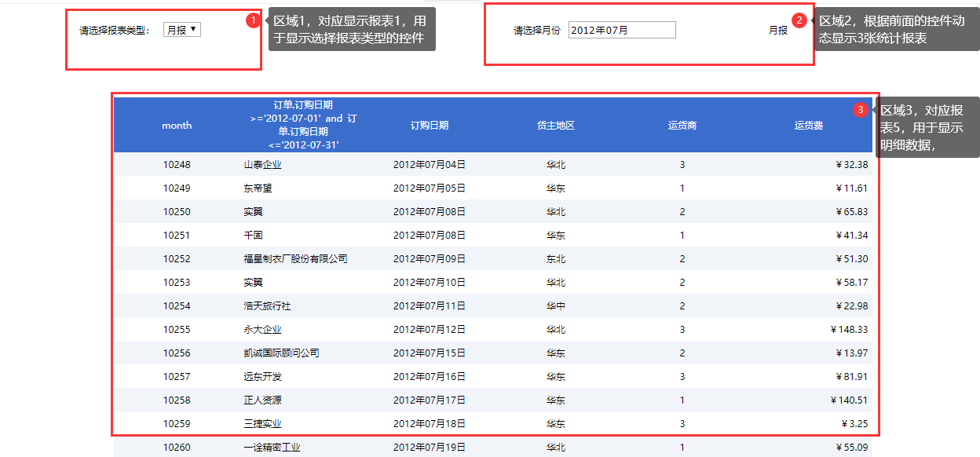This screenshot has width=980, height=457.
Task: Click the 货主地区 column header
Action: 556,126
